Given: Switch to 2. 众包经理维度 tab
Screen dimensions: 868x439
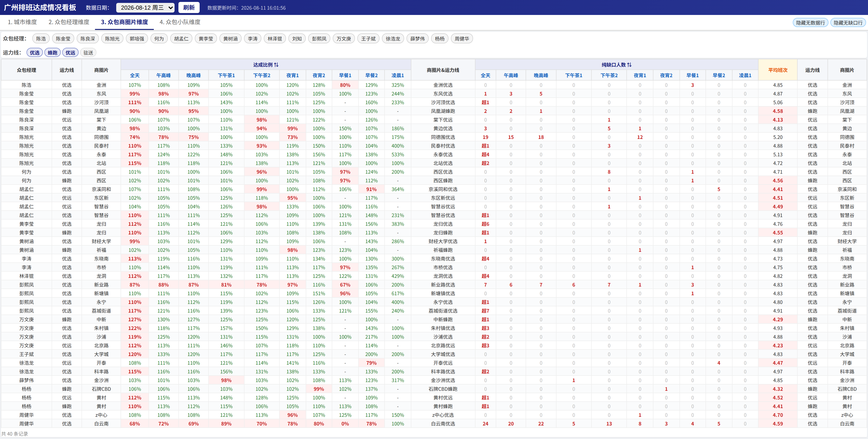Looking at the screenshot, I should click(x=69, y=22).
